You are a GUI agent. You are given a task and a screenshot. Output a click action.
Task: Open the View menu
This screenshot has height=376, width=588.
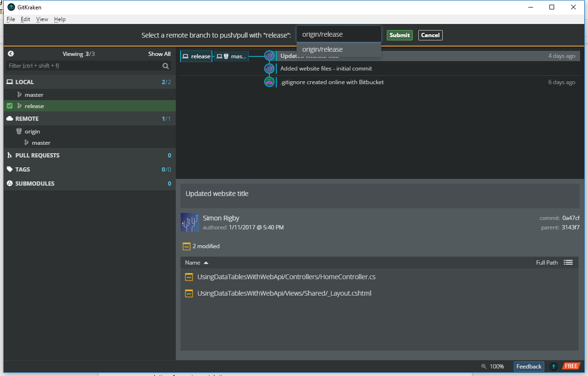(x=42, y=19)
